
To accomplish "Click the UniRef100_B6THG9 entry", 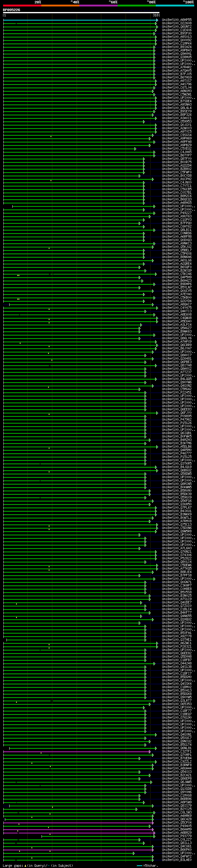I will (x=177, y=78).
